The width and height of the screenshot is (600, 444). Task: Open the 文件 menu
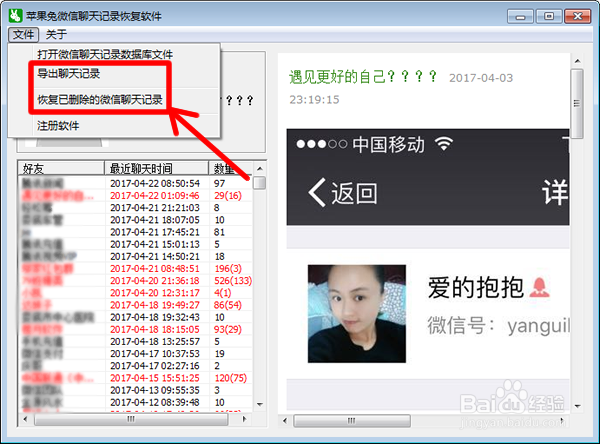point(23,34)
